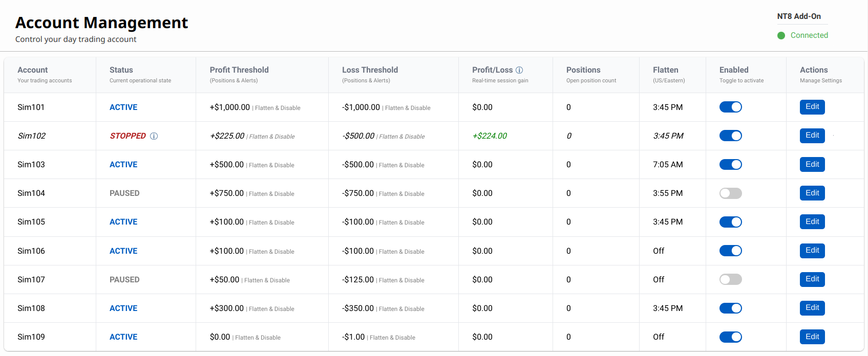Click the Sim104 account name

click(x=31, y=193)
